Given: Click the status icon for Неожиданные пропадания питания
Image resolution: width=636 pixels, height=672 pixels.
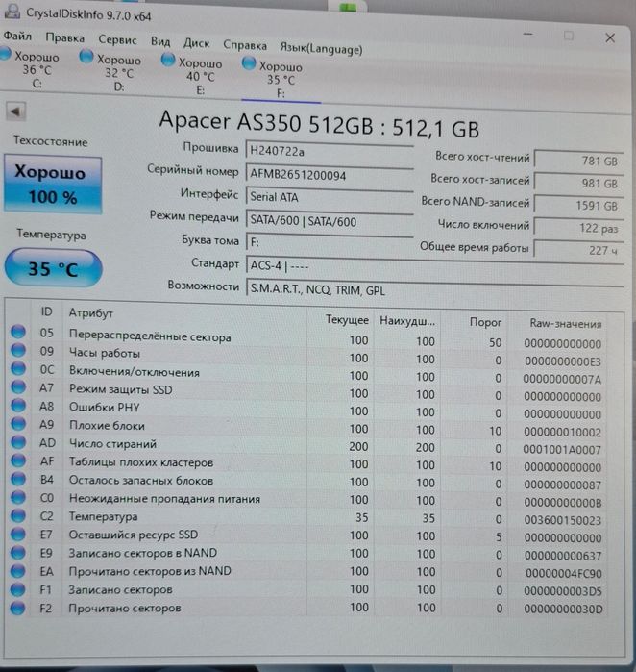Looking at the screenshot, I should click(x=18, y=497).
